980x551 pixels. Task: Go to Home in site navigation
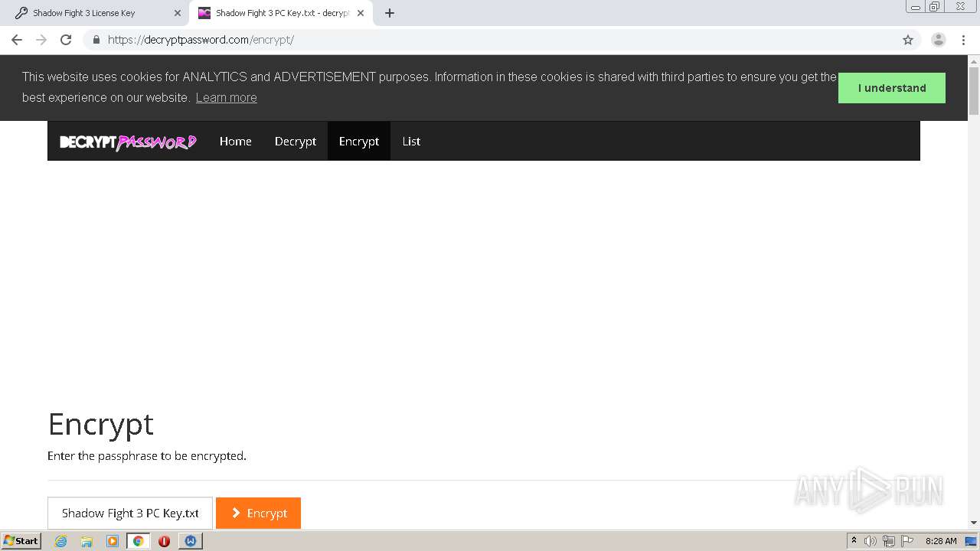point(236,141)
